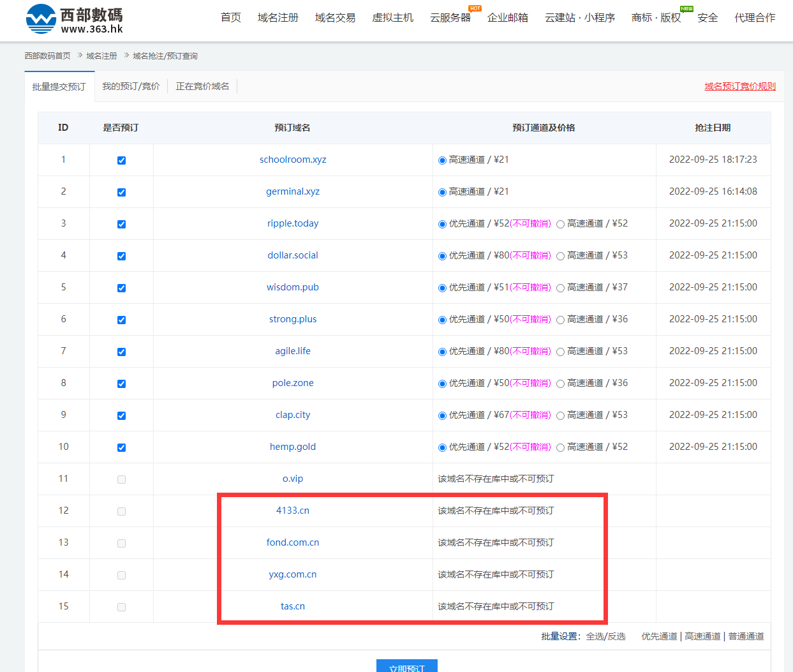Switch to the 我的预订/竞价 tab
The image size is (793, 672).
click(x=131, y=86)
